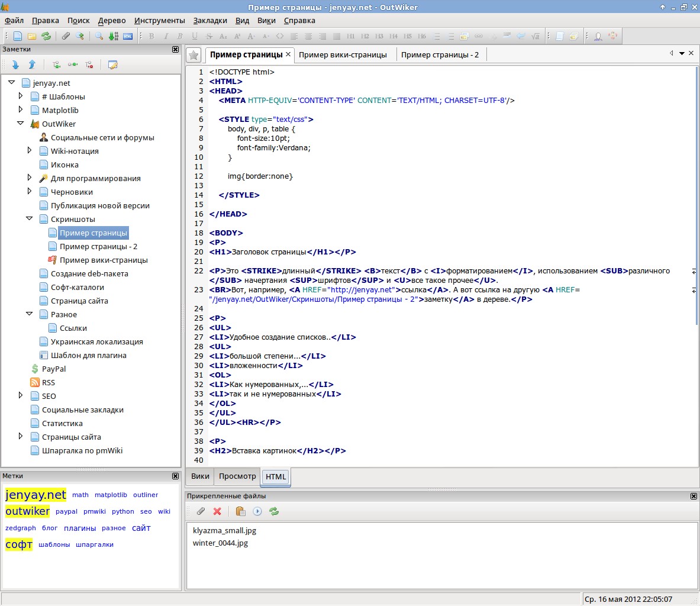The width and height of the screenshot is (700, 606).
Task: Click the red X icon in attached files
Action: (217, 511)
